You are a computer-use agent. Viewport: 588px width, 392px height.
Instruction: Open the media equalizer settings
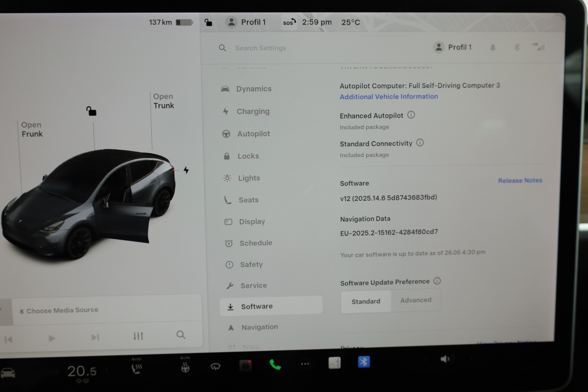138,336
